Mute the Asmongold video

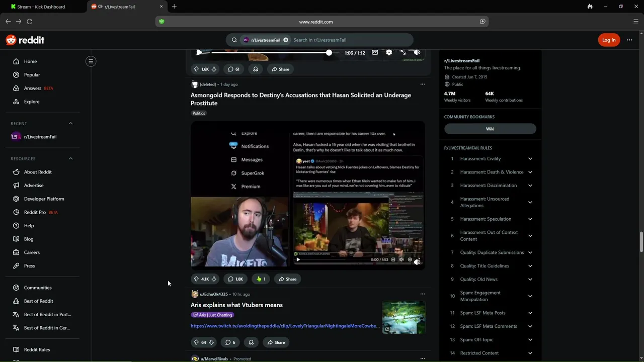tap(417, 261)
